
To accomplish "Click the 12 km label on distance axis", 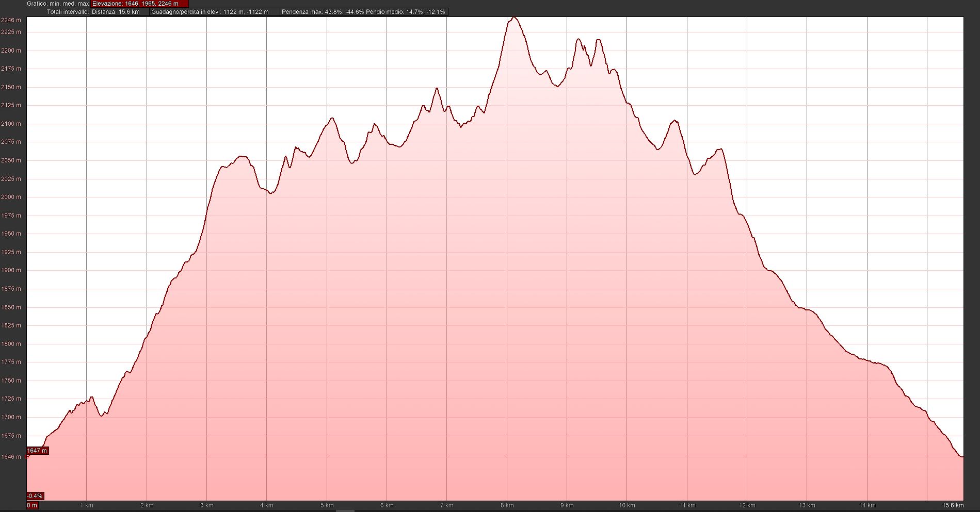I will tap(747, 505).
